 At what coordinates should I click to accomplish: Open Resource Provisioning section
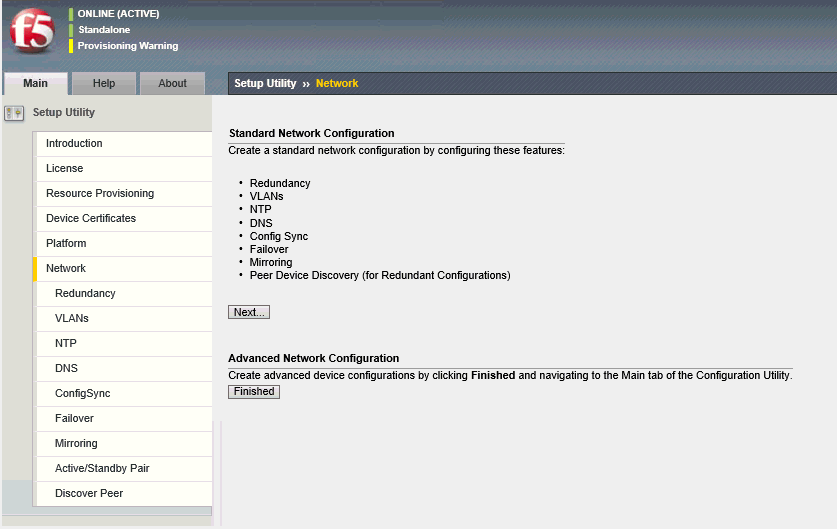(x=100, y=194)
